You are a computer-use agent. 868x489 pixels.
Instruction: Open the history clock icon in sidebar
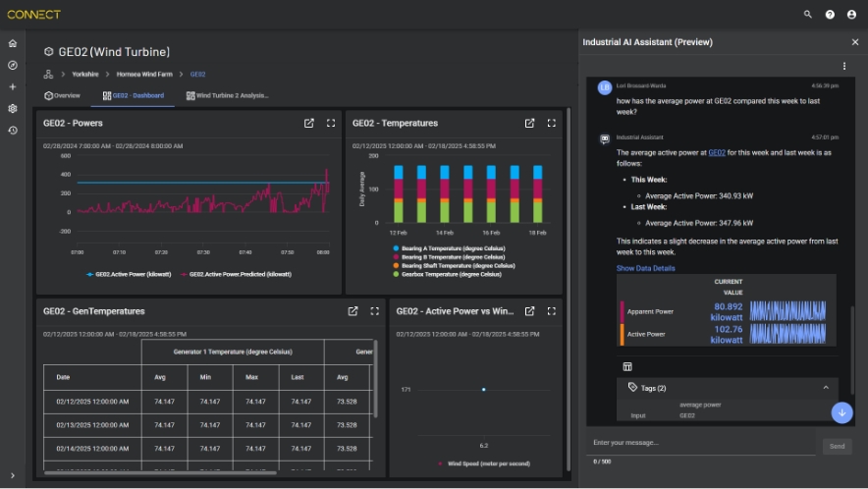tap(12, 131)
